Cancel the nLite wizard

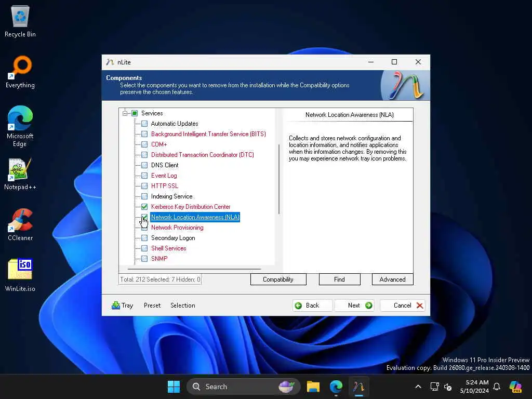point(403,305)
